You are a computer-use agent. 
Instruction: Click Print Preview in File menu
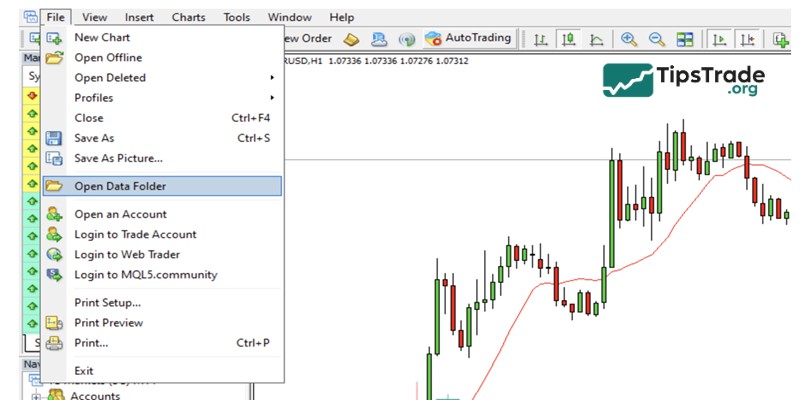[108, 323]
